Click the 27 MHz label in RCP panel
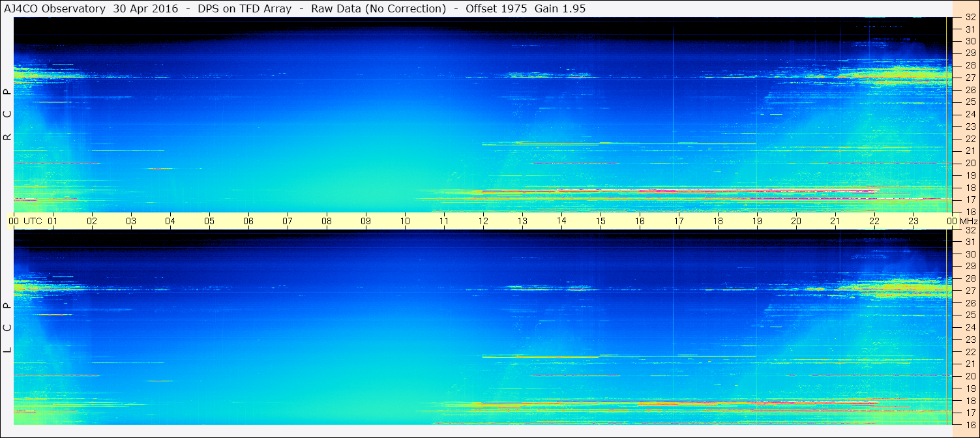980x438 pixels. (x=970, y=78)
